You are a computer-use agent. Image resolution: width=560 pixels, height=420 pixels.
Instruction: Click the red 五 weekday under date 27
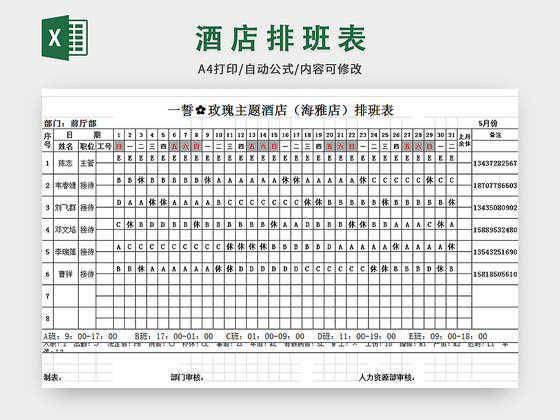[407, 146]
